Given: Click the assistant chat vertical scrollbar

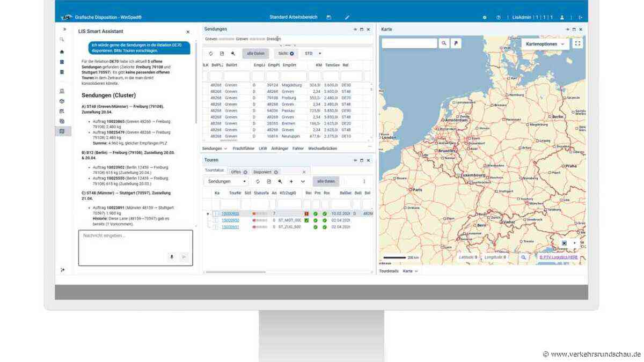Looking at the screenshot, I should coord(196,83).
